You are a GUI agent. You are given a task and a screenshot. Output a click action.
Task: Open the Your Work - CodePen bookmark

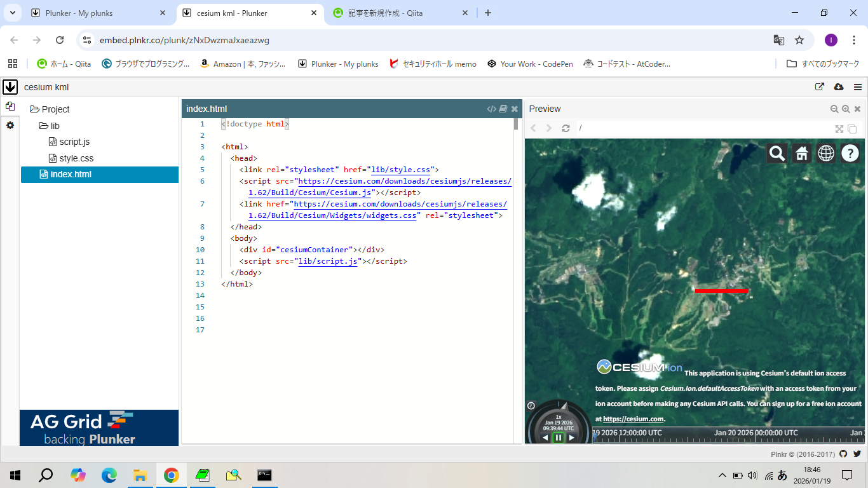click(x=530, y=64)
